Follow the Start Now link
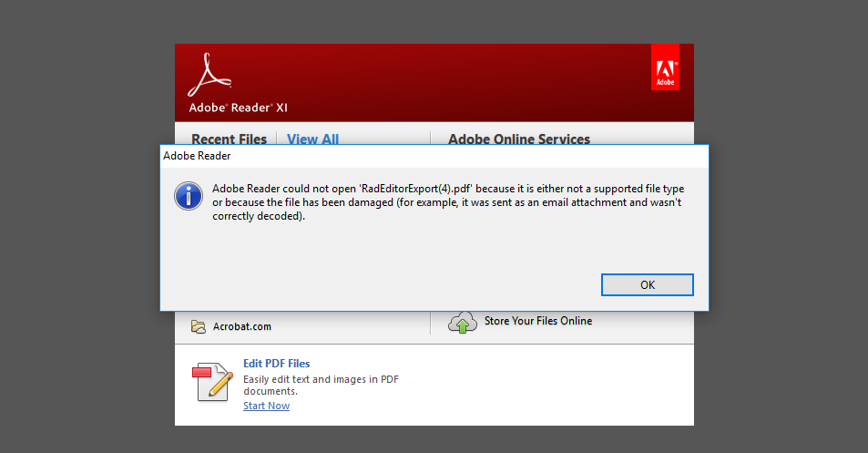The width and height of the screenshot is (868, 453). (x=266, y=406)
